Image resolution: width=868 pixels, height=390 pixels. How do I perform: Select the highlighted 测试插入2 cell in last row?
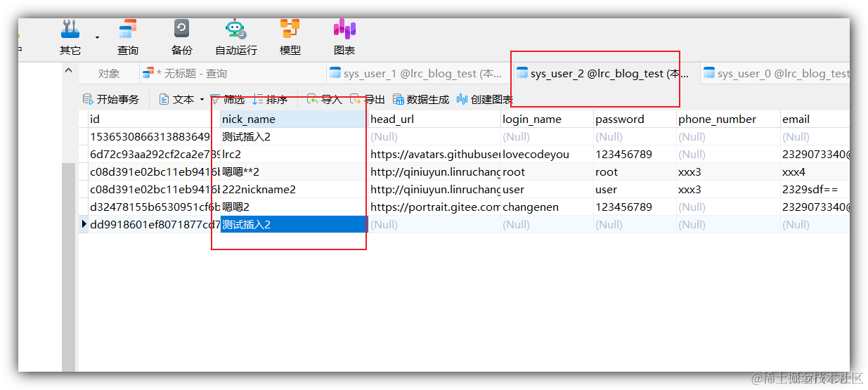coord(294,224)
